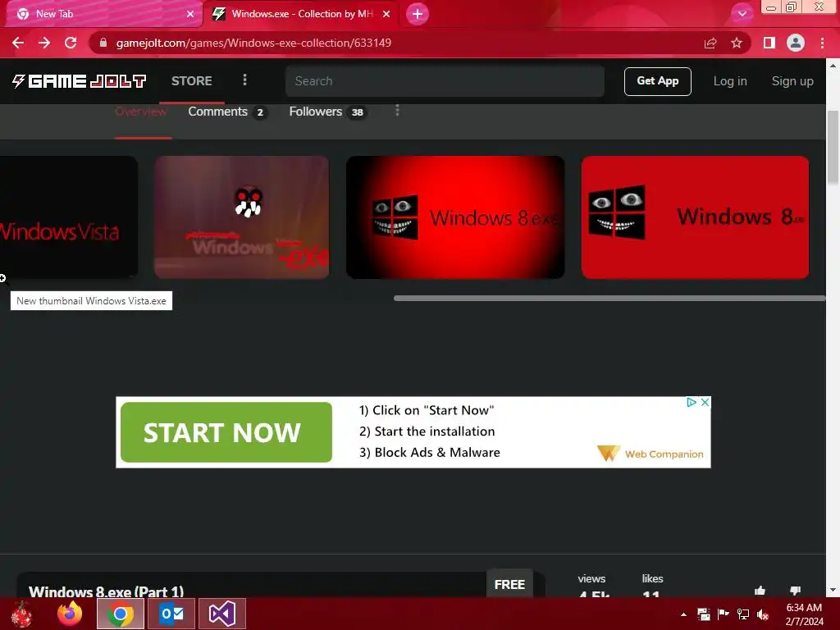Image resolution: width=840 pixels, height=630 pixels.
Task: Expand the tab search dropdown
Action: (742, 14)
